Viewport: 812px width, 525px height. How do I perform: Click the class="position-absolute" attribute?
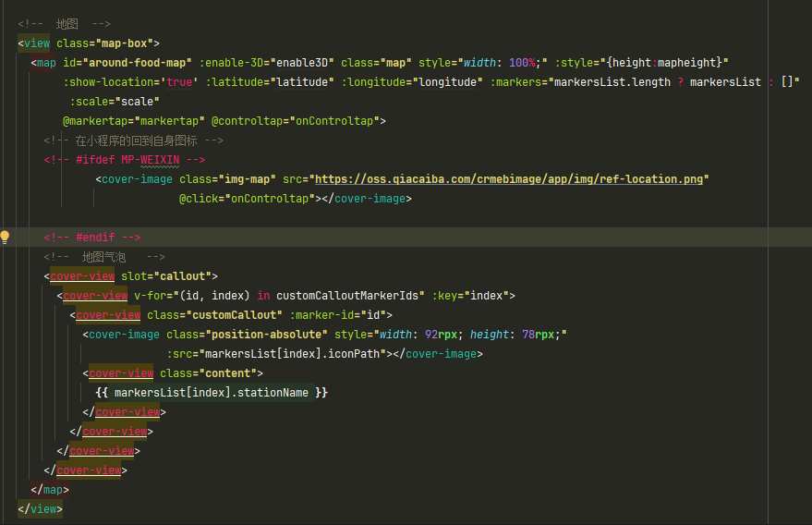(247, 335)
